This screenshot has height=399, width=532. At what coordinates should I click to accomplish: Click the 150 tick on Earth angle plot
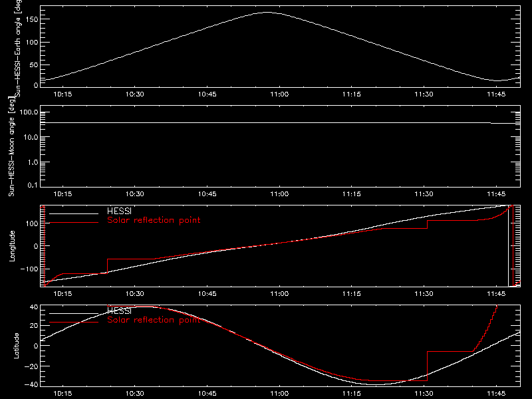click(x=32, y=20)
